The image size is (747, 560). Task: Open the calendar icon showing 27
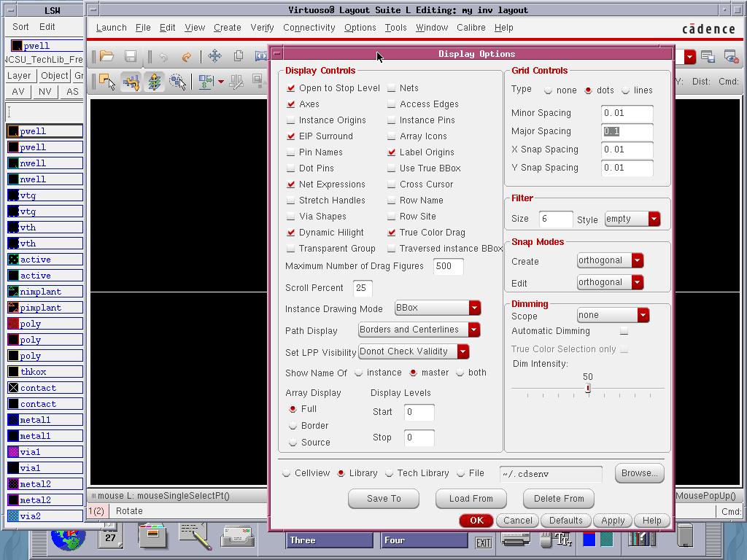click(110, 536)
